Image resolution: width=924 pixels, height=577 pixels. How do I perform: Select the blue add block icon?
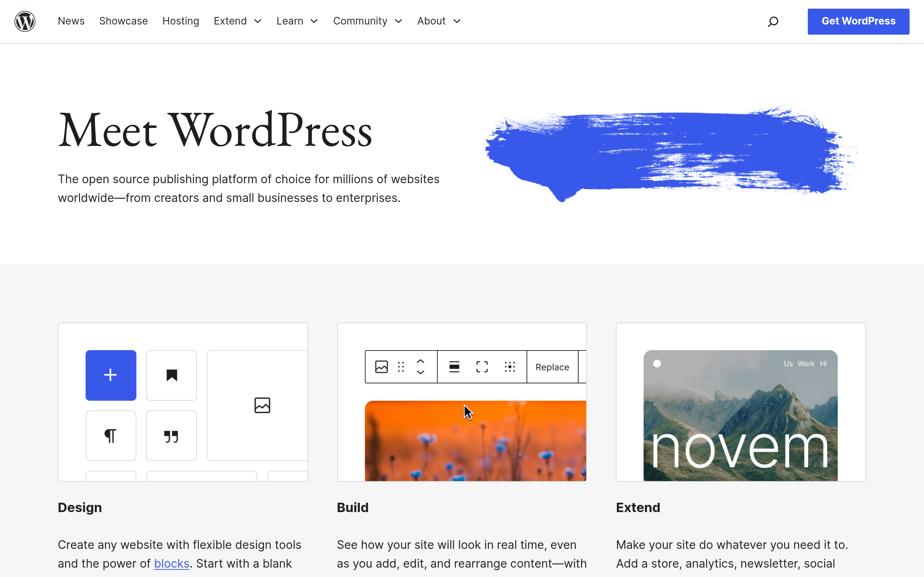pos(110,375)
